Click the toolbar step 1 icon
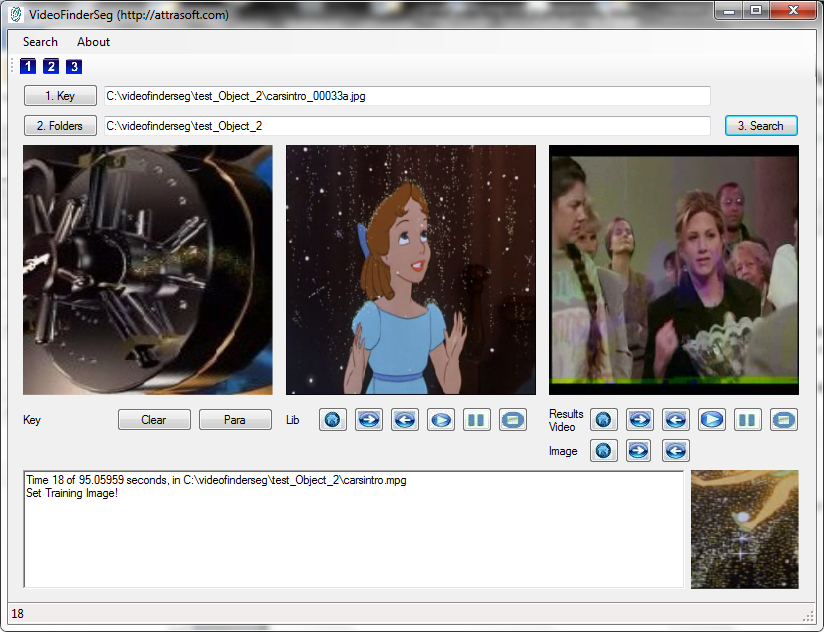Image resolution: width=824 pixels, height=632 pixels. pos(28,66)
